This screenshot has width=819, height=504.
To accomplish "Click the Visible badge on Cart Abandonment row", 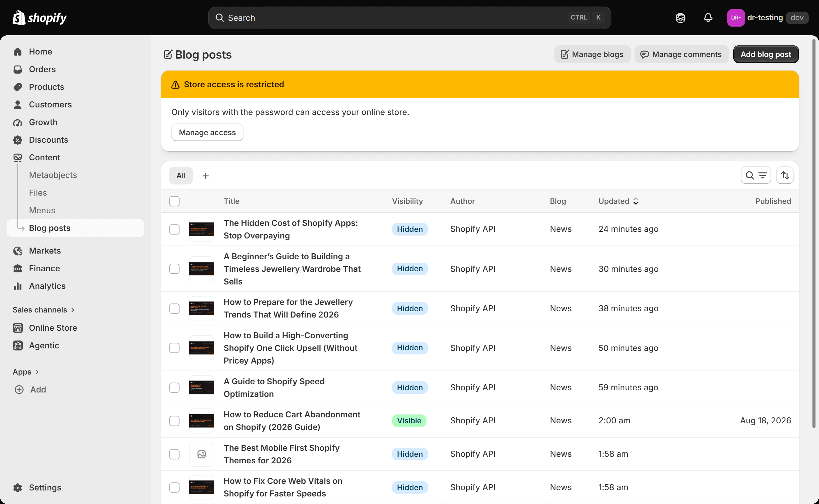I will [x=409, y=421].
